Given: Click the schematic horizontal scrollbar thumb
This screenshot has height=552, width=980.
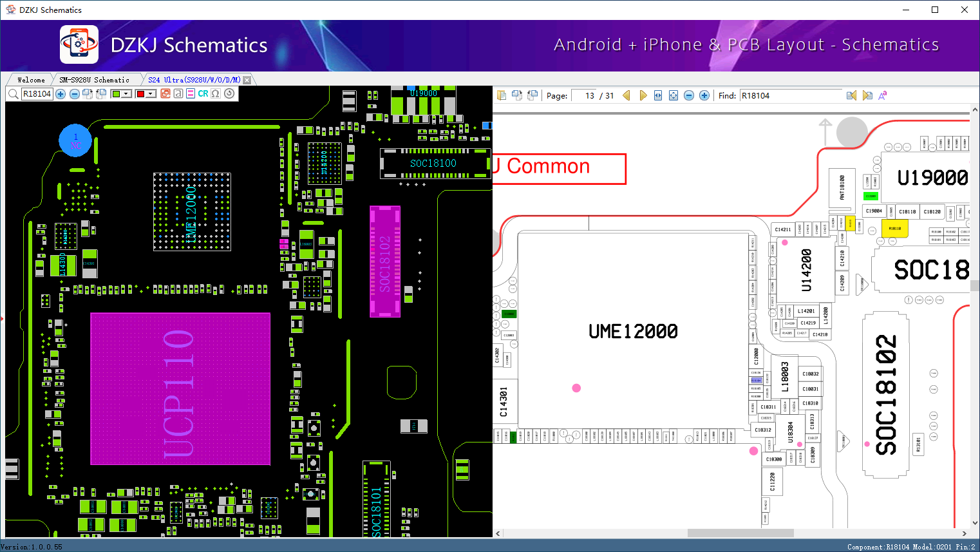Looking at the screenshot, I should (x=740, y=533).
